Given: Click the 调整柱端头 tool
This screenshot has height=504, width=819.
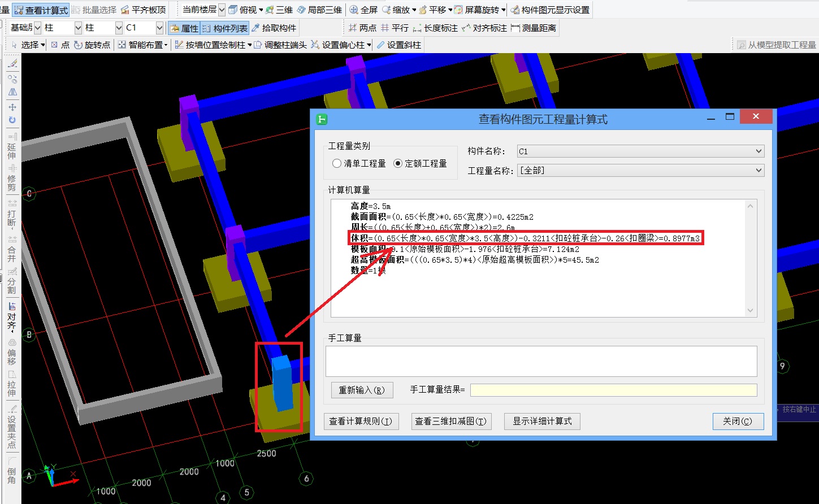Looking at the screenshot, I should pos(280,45).
